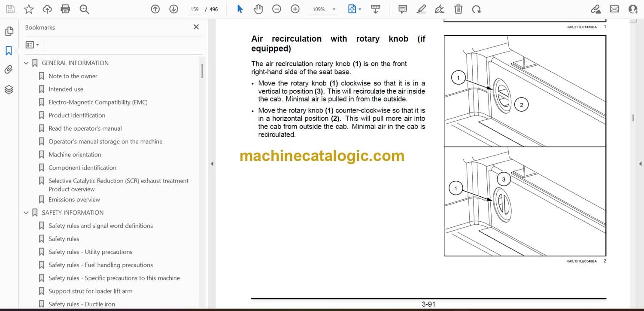Open Selective Catalytic Reduction exhaust treatment bookmark

coord(121,185)
